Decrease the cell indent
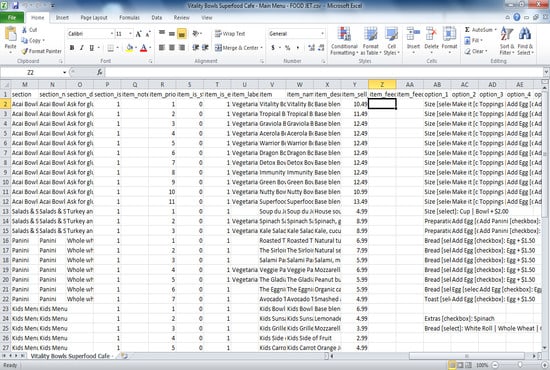The image size is (550, 370). (195, 48)
